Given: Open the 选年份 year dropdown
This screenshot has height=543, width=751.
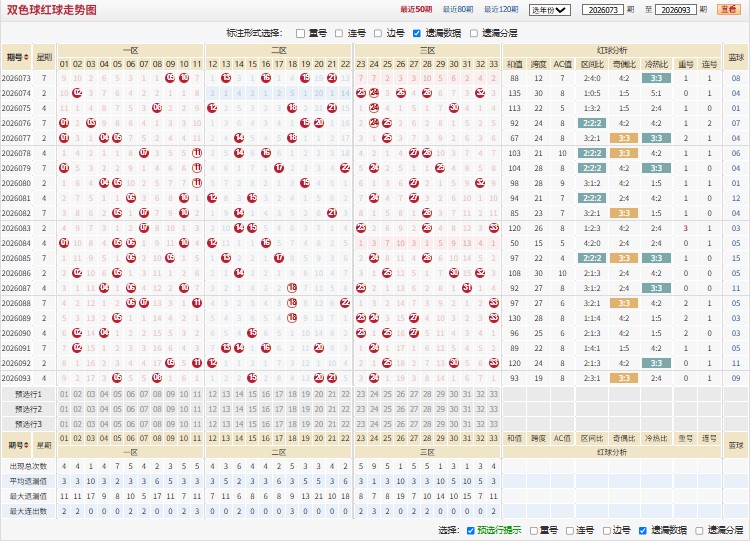Looking at the screenshot, I should 550,10.
